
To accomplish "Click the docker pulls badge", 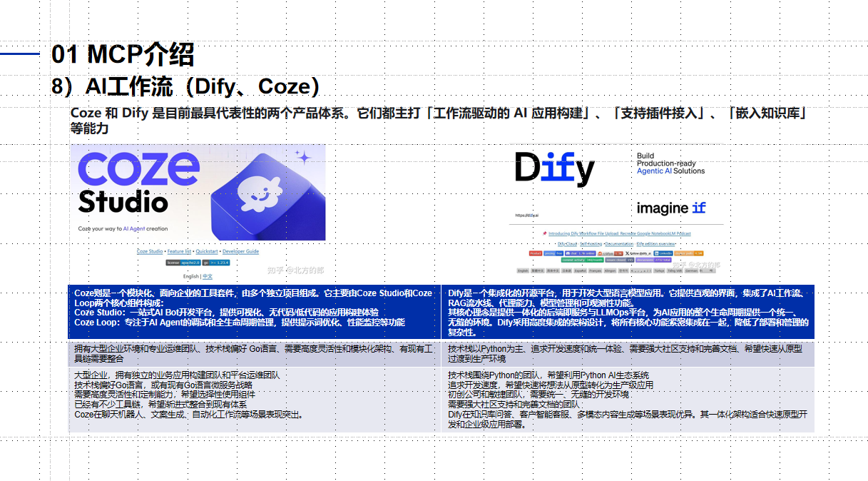I will pyautogui.click(x=689, y=253).
